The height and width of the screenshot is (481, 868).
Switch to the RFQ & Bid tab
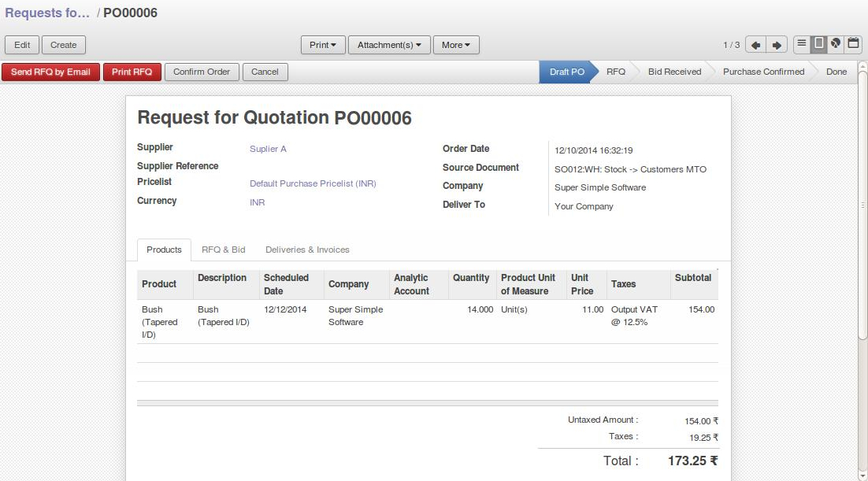(223, 250)
